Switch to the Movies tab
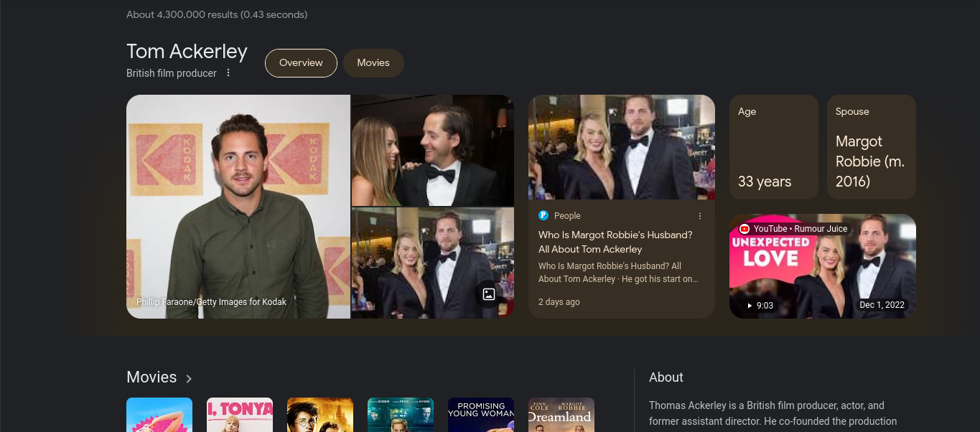The width and height of the screenshot is (980, 432). click(x=373, y=63)
